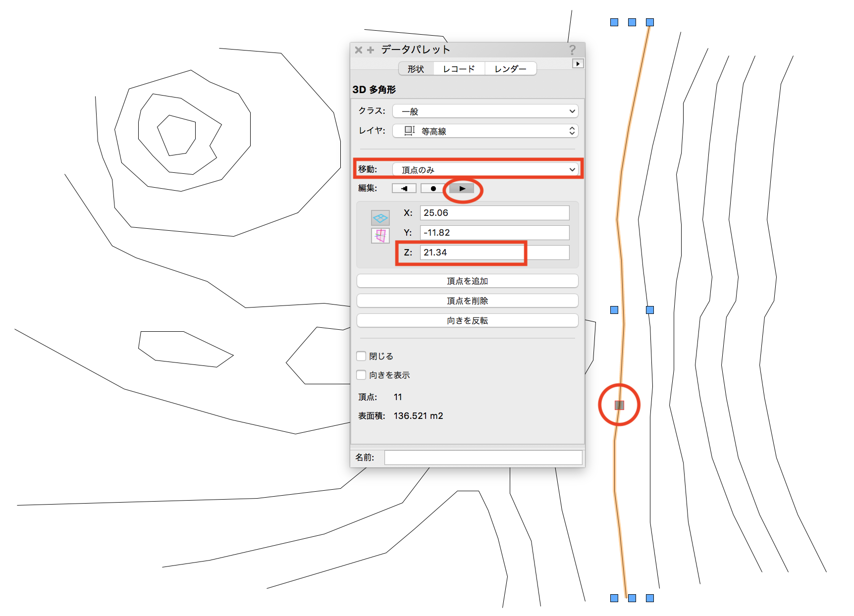854x616 pixels.
Task: Select the pink working plane icon
Action: point(380,236)
